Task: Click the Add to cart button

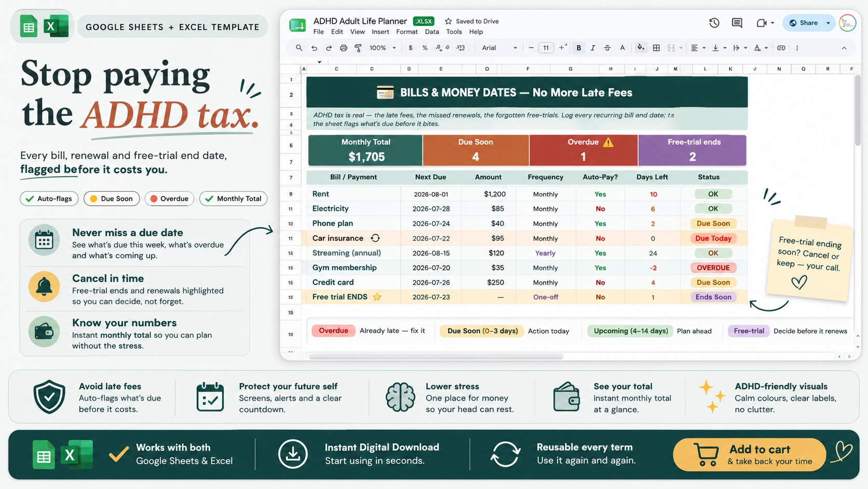Action: (749, 455)
